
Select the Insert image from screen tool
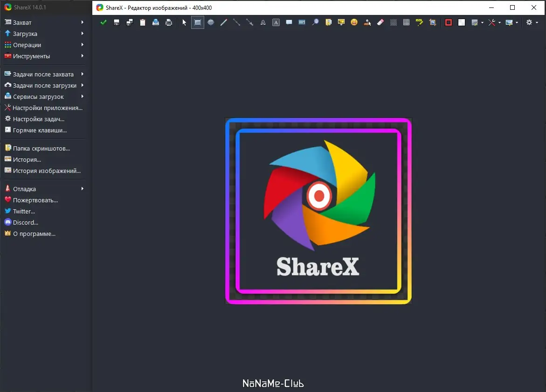[x=341, y=22]
